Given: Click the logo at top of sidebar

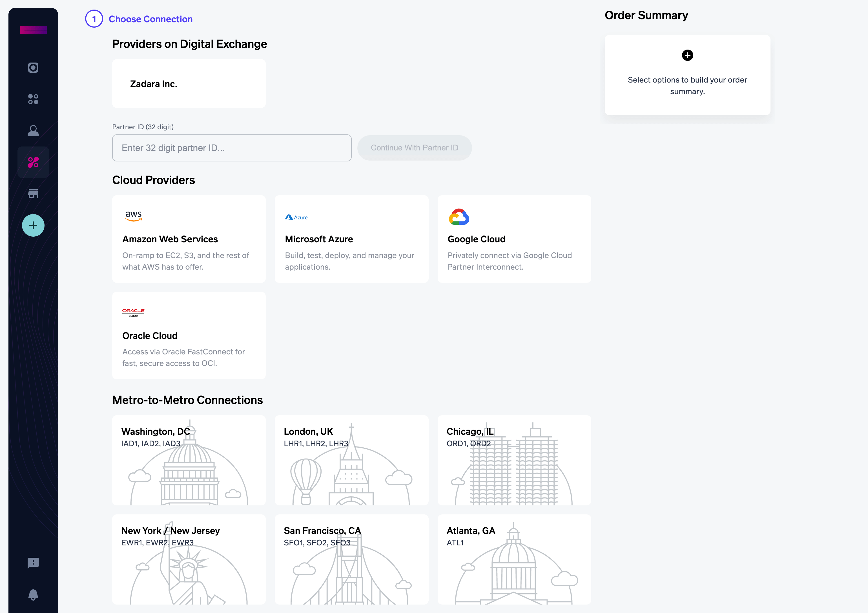Looking at the screenshot, I should pyautogui.click(x=33, y=30).
